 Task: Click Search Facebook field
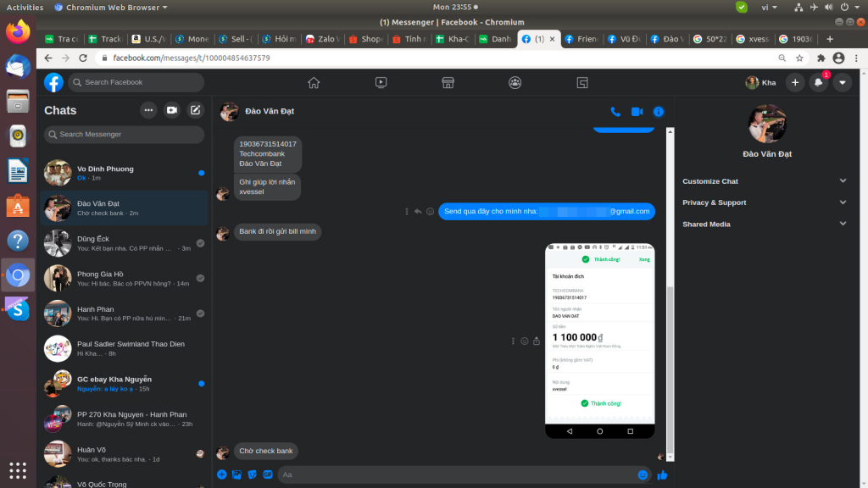coord(136,82)
